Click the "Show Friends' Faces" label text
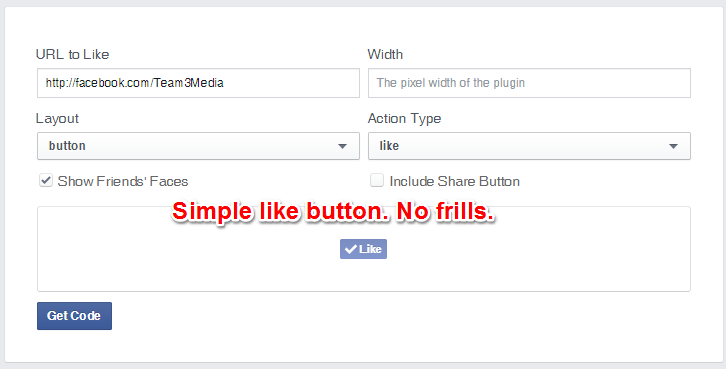Image resolution: width=726 pixels, height=369 pixels. coord(123,181)
